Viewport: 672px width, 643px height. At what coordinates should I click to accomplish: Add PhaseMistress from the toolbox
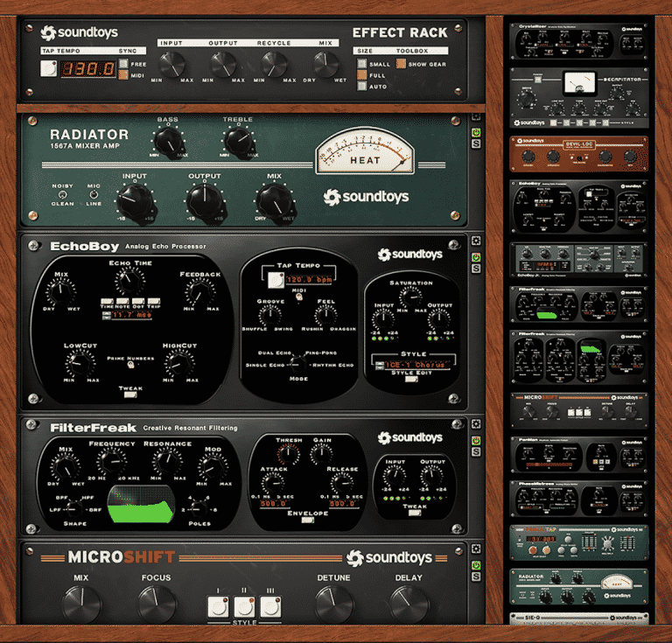pos(578,499)
